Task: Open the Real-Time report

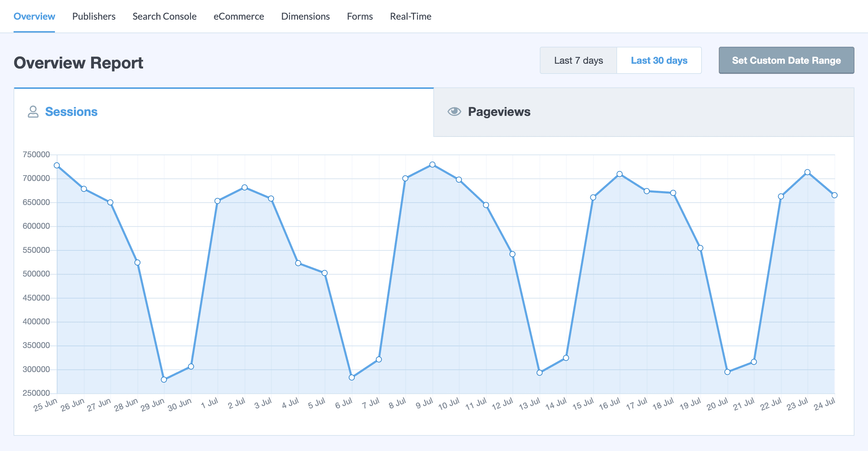Action: tap(411, 16)
